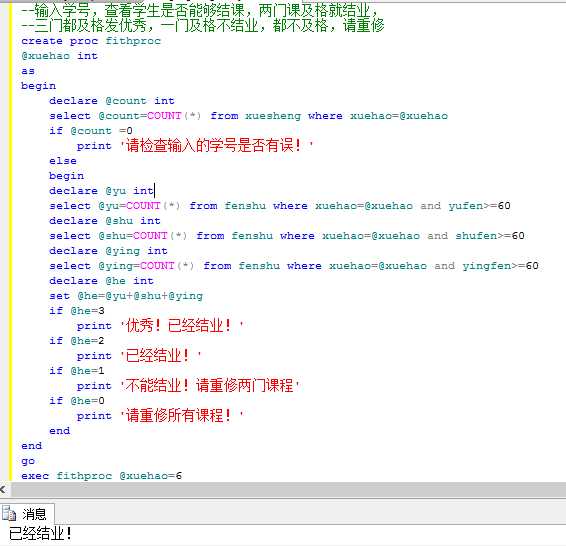
Task: Click the string '请检查输入的学号是否有误！'
Action: click(x=216, y=145)
